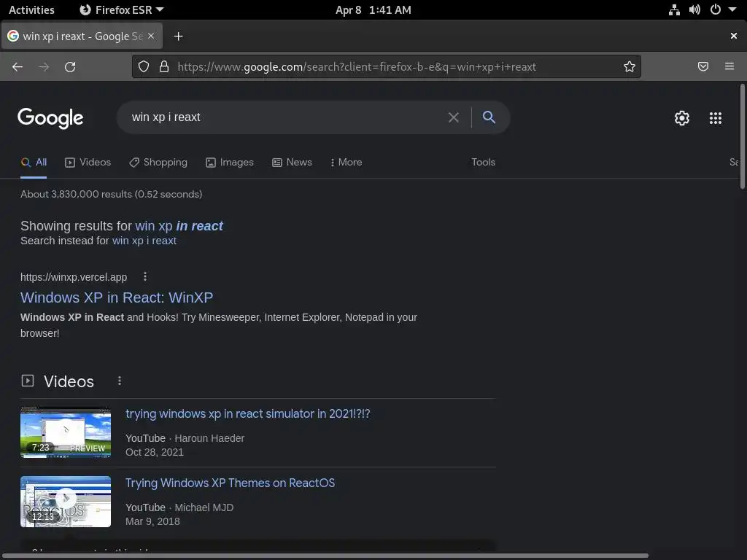Click the Google logo
Screen dimensions: 747x560
(x=50, y=118)
